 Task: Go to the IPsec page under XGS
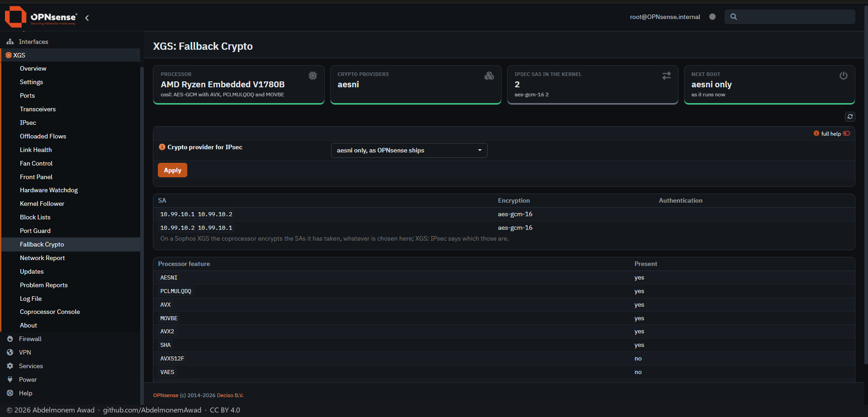tap(28, 123)
